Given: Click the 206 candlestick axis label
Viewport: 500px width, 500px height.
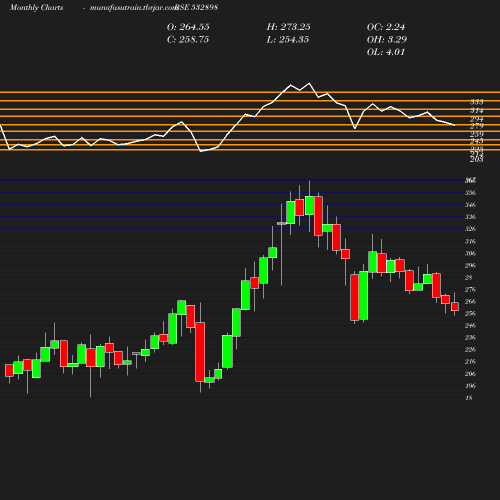Looking at the screenshot, I should [470, 374].
